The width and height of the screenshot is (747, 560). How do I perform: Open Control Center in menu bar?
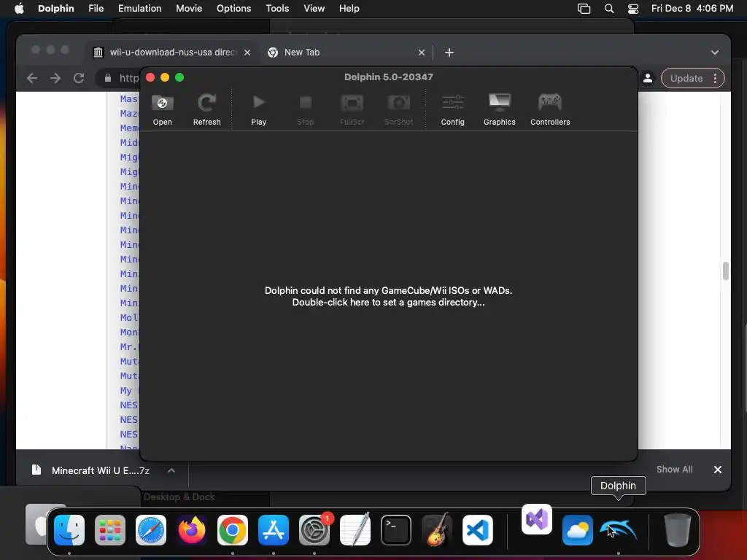[x=633, y=9]
